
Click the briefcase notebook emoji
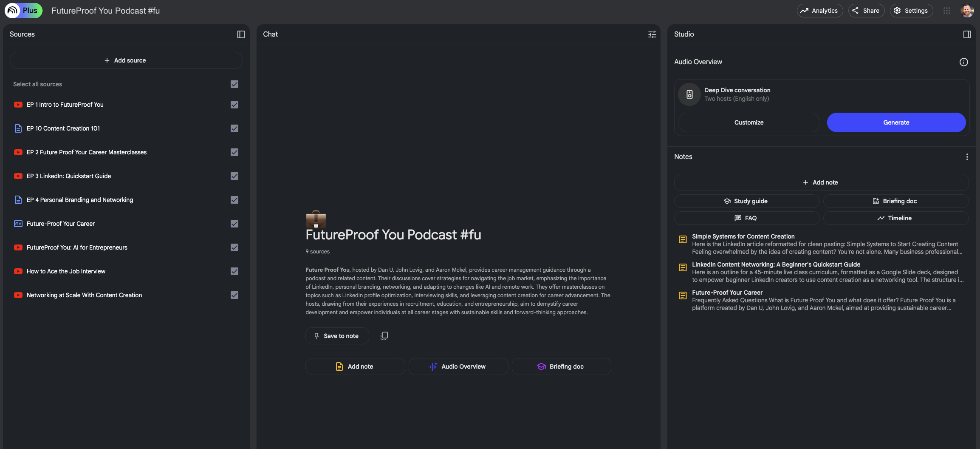pyautogui.click(x=316, y=219)
